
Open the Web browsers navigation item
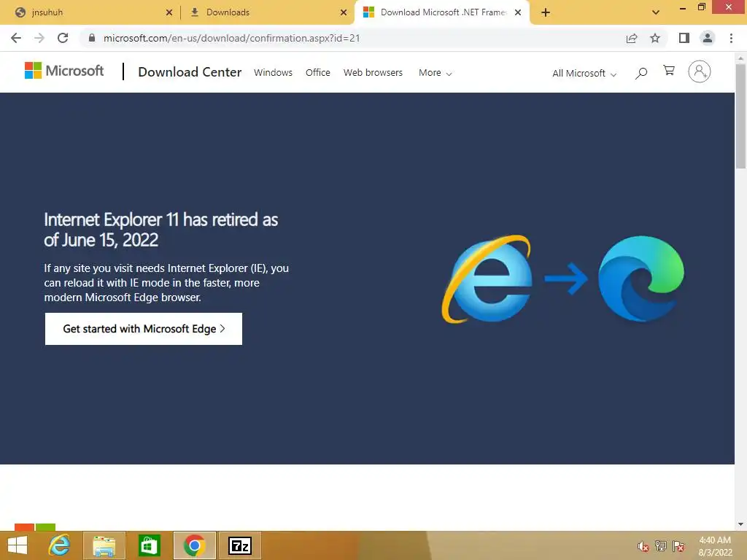[x=373, y=72]
